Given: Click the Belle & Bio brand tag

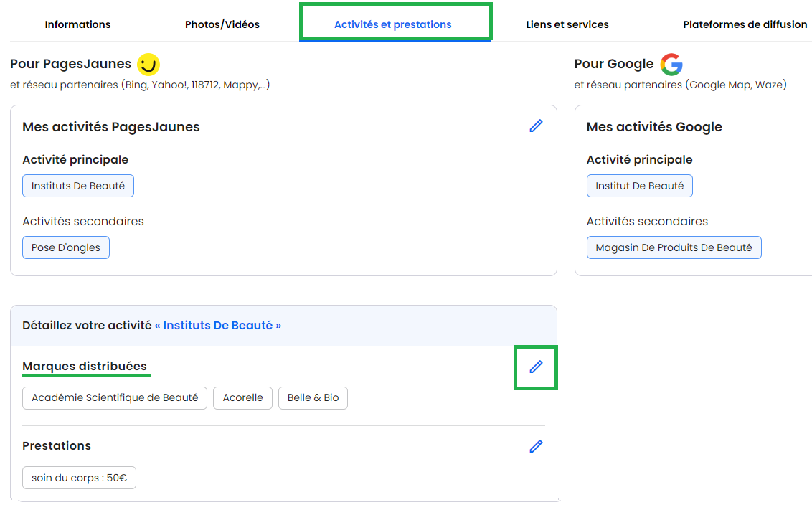Looking at the screenshot, I should point(313,398).
